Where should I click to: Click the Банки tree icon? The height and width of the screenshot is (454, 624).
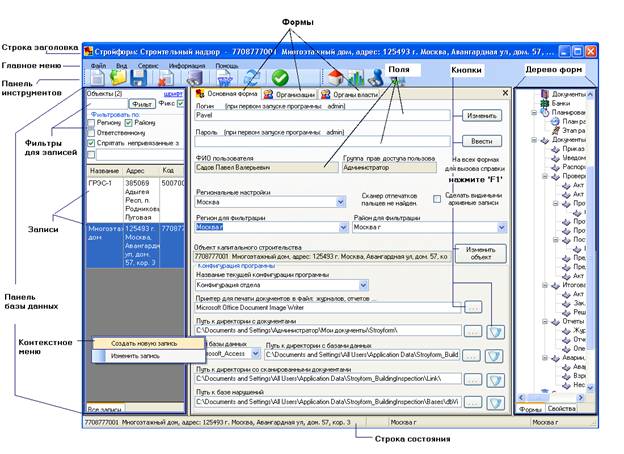(544, 103)
